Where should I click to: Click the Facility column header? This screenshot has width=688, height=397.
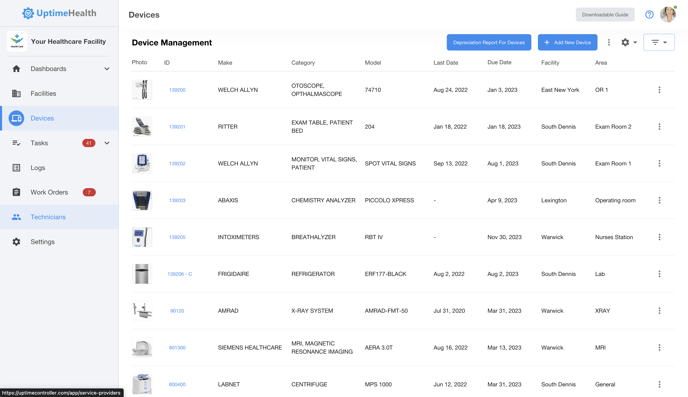(550, 63)
